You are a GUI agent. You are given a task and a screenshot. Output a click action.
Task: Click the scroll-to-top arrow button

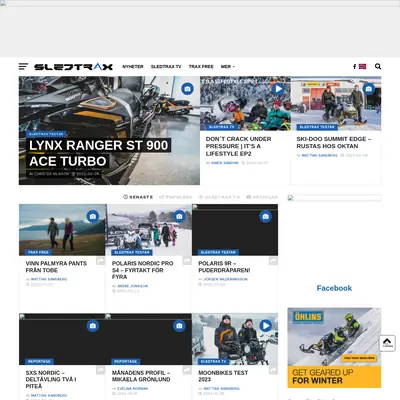point(387,343)
